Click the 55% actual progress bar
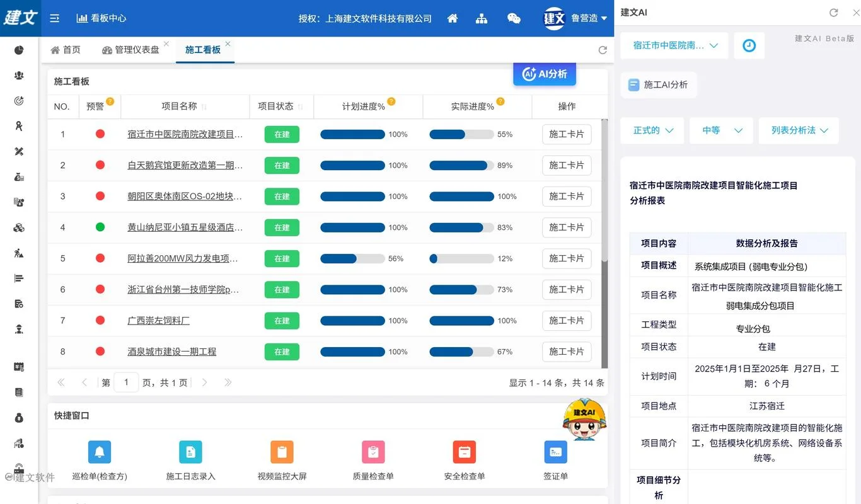861x504 pixels. click(x=461, y=134)
